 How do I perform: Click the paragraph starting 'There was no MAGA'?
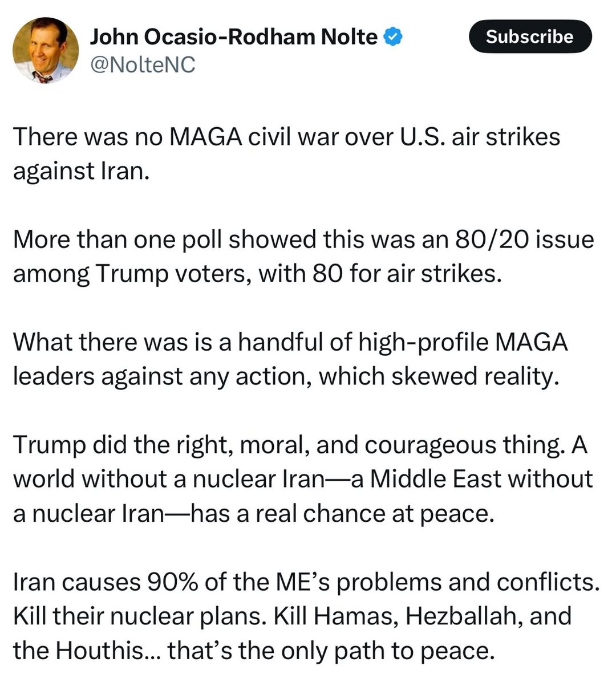click(x=287, y=154)
